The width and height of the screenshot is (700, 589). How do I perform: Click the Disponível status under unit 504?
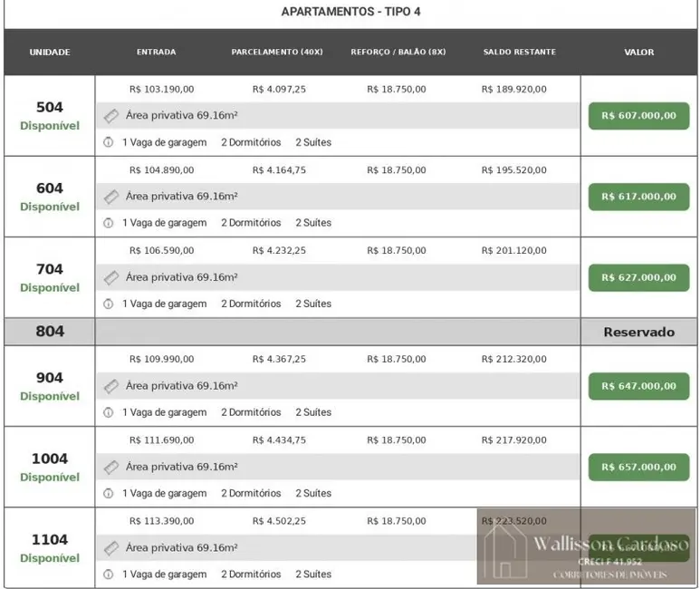50,125
